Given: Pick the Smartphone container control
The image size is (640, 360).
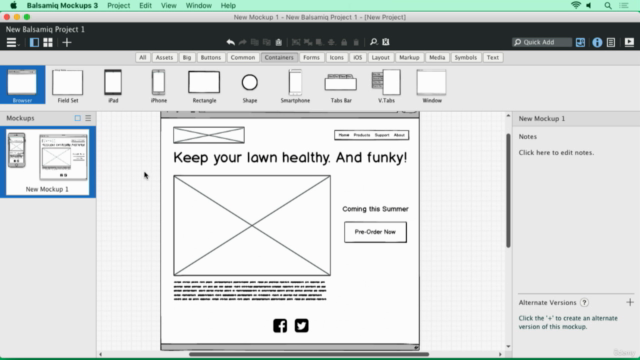Looking at the screenshot, I should click(x=295, y=86).
